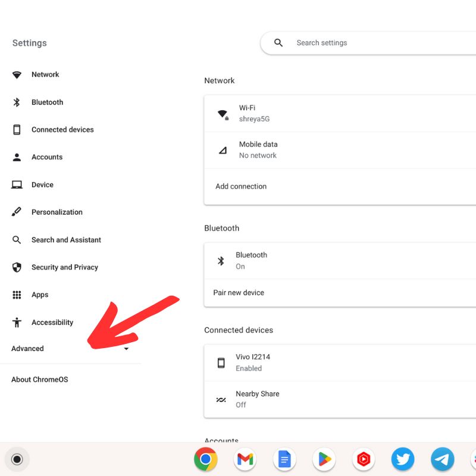
Task: Click the Apps grid icon in sidebar
Action: (17, 295)
